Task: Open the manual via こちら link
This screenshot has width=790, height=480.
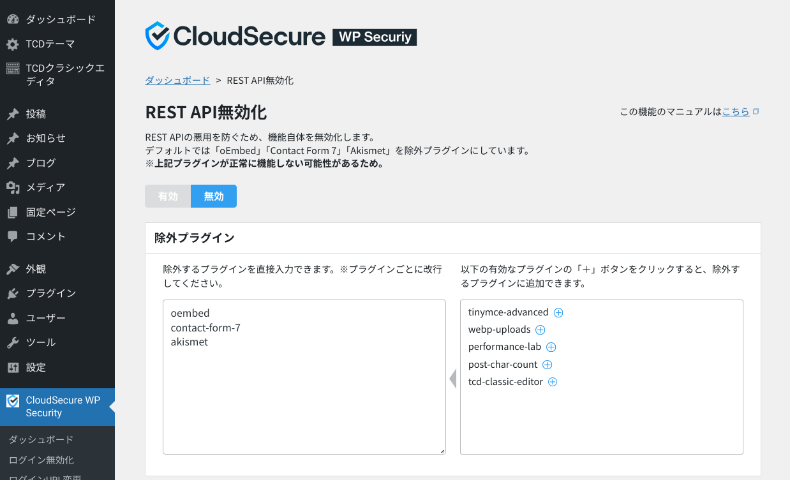Action: 736,112
